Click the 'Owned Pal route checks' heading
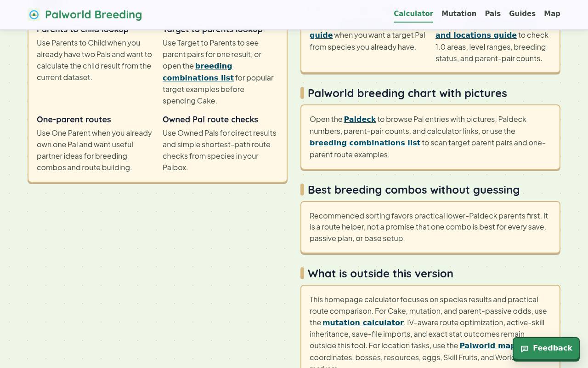This screenshot has width=588, height=368. (x=210, y=119)
